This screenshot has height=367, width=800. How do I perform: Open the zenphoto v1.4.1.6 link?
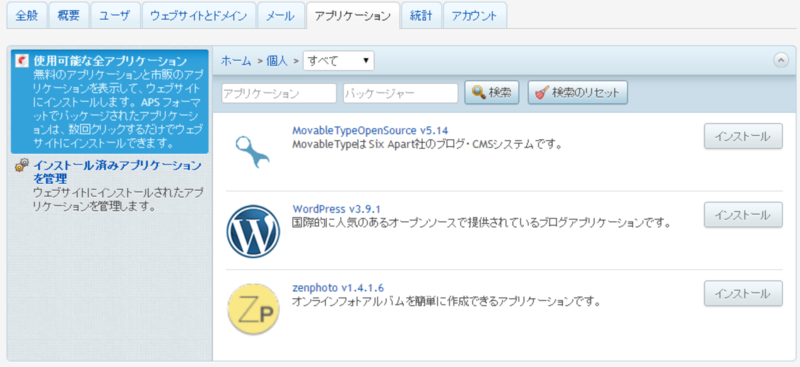[338, 287]
